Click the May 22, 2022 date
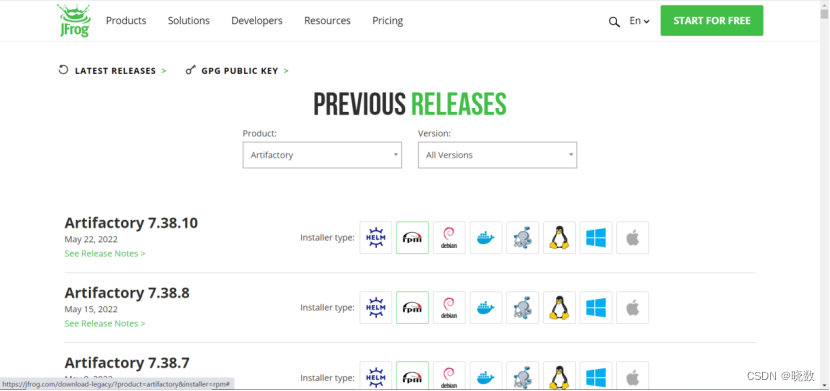The width and height of the screenshot is (830, 391). [x=91, y=239]
